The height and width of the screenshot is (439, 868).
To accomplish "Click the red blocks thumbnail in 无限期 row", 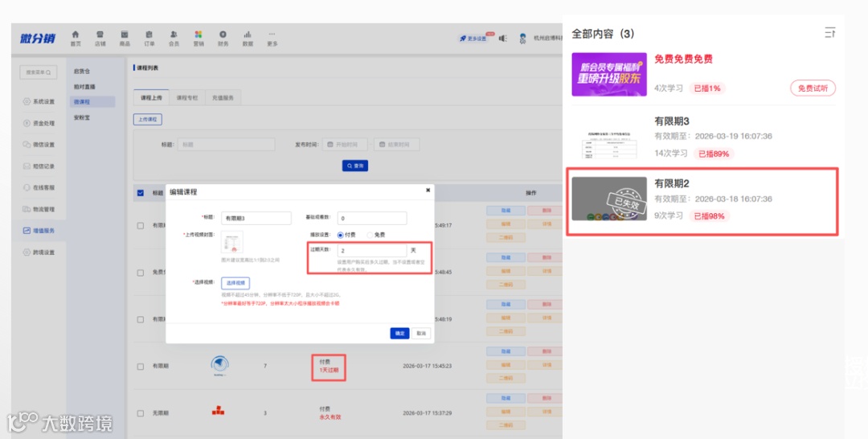I will coord(218,410).
